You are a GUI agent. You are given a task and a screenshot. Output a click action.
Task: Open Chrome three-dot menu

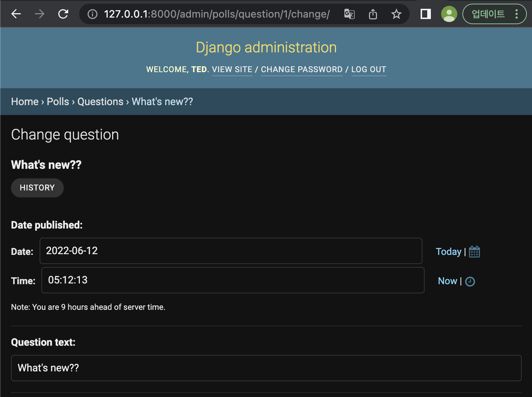pyautogui.click(x=517, y=14)
